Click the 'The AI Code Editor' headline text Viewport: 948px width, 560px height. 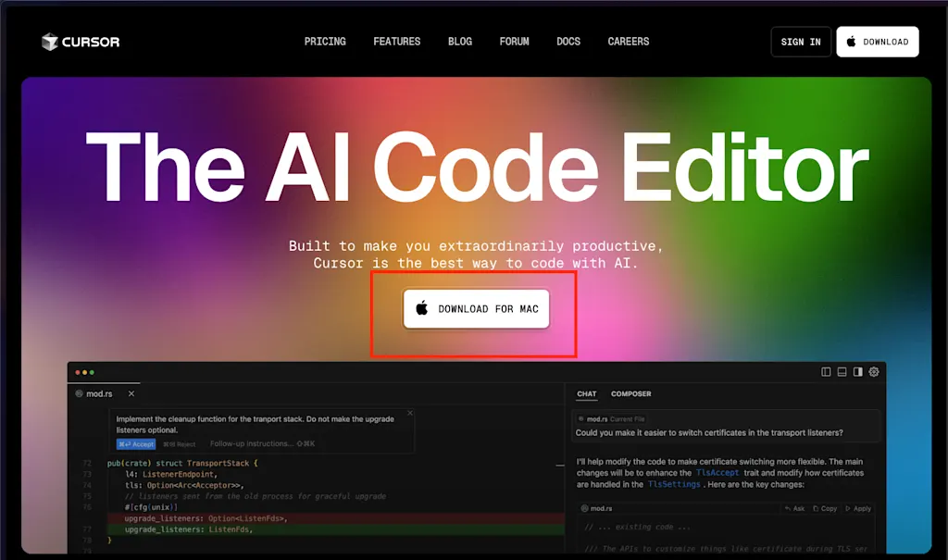pos(477,168)
